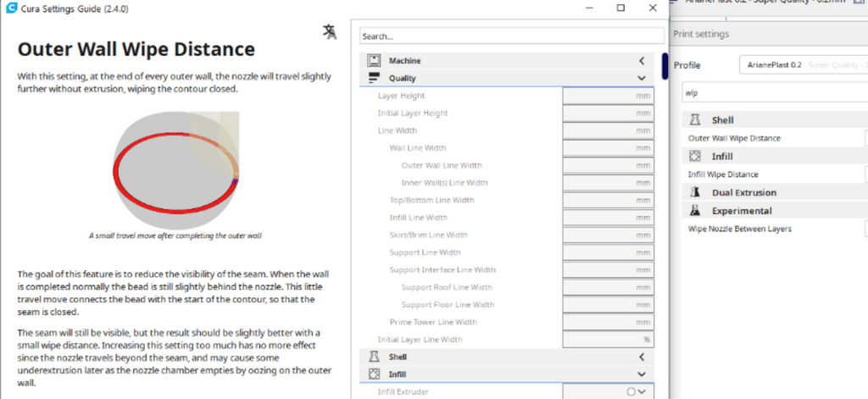Click the Print settings panel title

tap(701, 34)
